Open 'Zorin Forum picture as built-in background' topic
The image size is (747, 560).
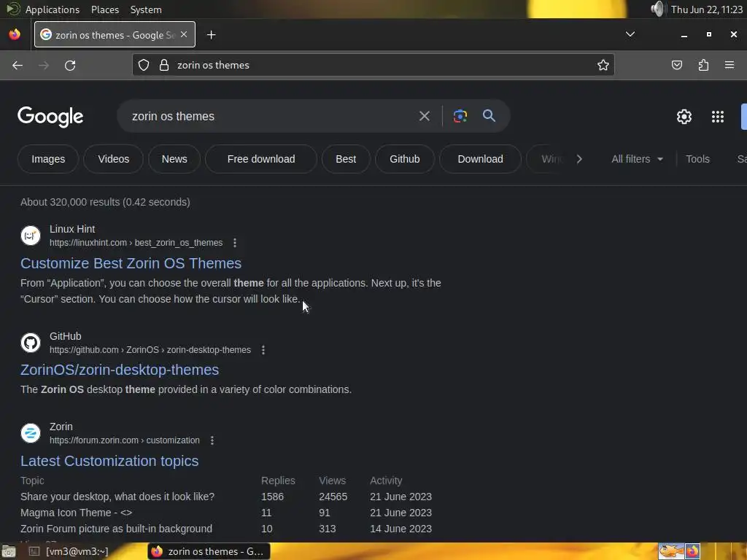pos(116,529)
